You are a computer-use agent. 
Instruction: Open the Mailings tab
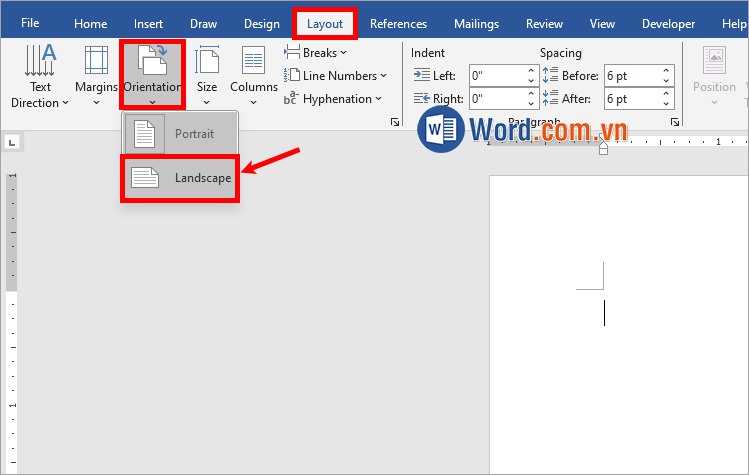tap(476, 24)
